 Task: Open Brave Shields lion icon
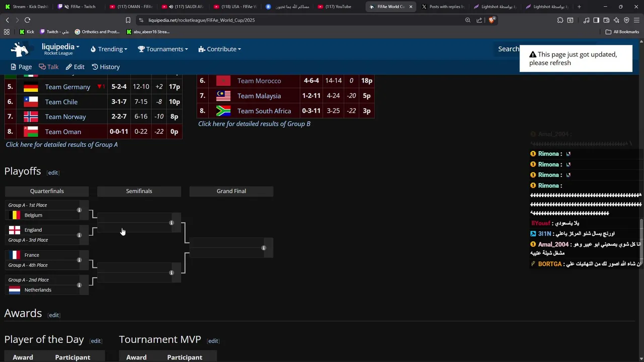(492, 20)
